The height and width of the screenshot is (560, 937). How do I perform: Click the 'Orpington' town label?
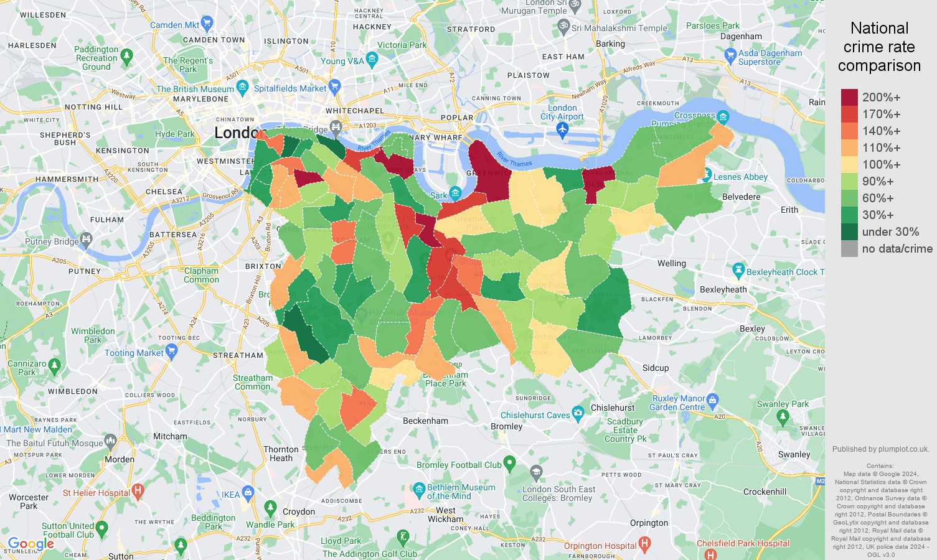point(649,523)
